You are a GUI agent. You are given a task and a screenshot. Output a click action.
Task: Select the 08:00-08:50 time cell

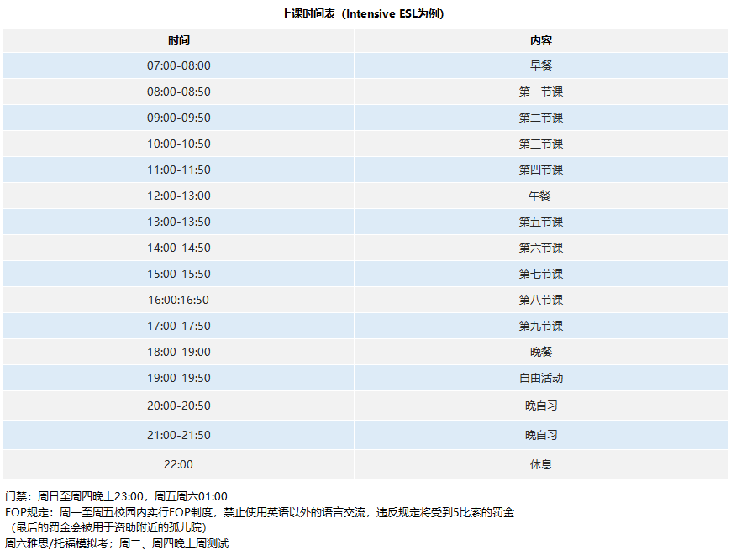point(179,92)
